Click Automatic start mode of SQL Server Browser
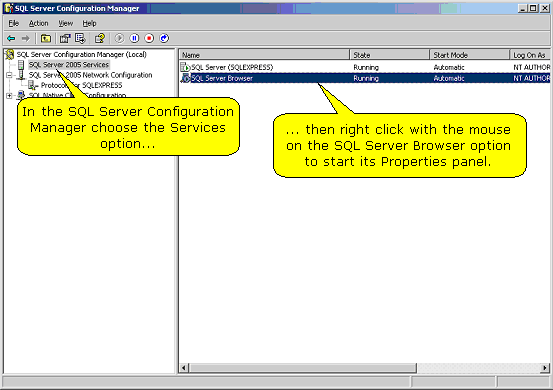This screenshot has height=390, width=553. tap(449, 78)
